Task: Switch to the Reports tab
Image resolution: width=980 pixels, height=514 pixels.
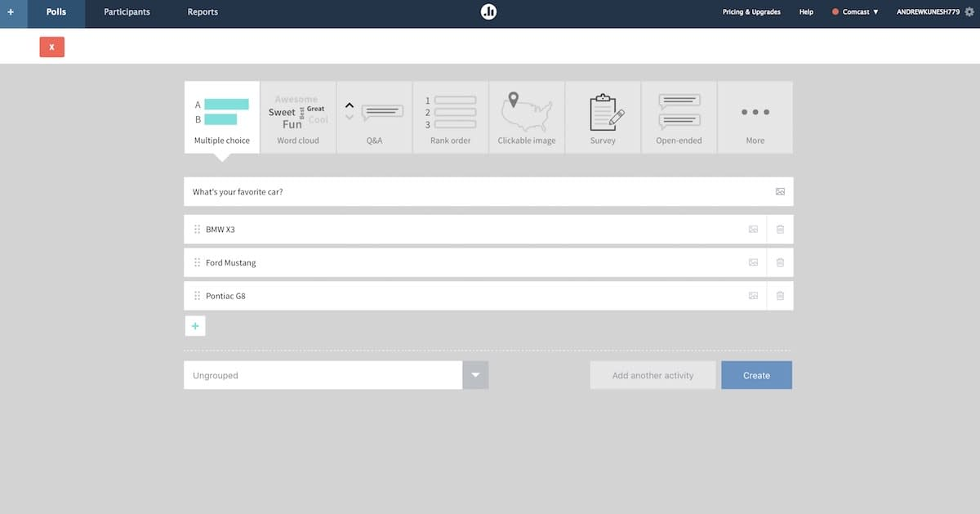Action: pos(203,12)
